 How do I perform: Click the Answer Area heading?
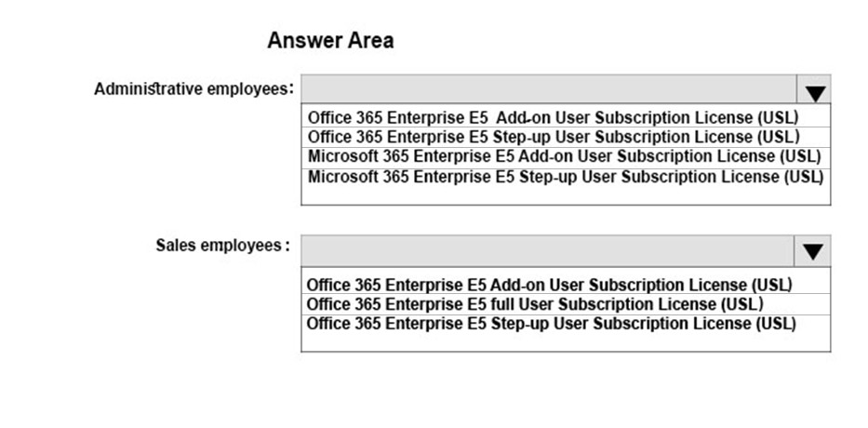coord(330,40)
